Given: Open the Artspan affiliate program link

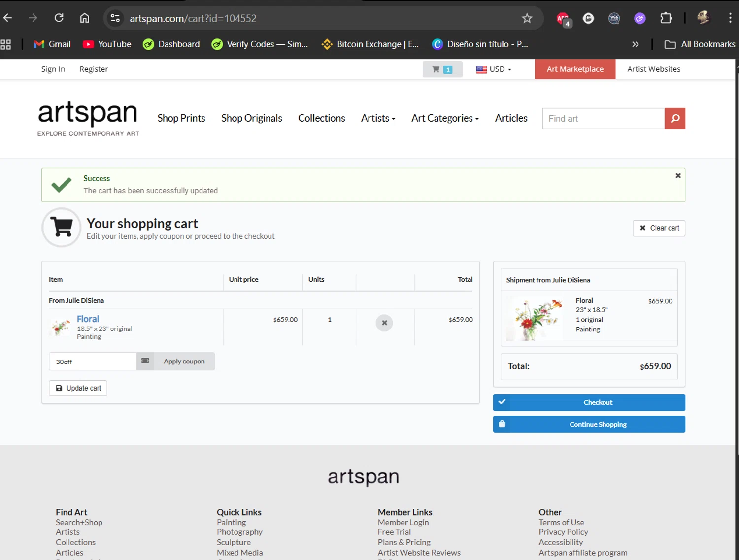Looking at the screenshot, I should tap(583, 553).
